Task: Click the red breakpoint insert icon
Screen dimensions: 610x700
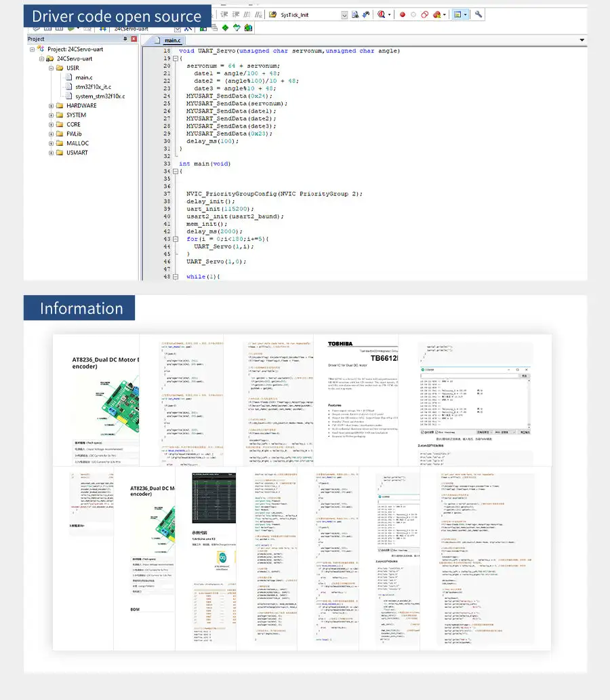Action: tap(402, 14)
